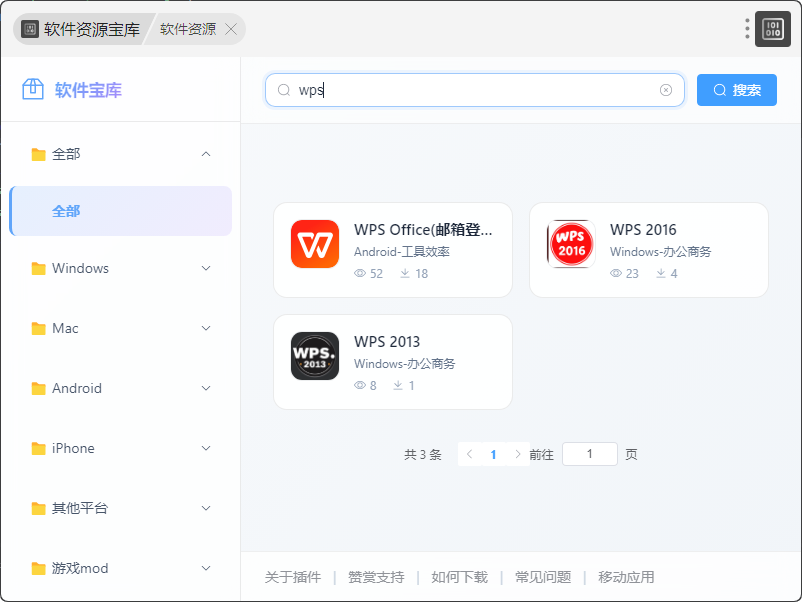
Task: Click the 共 3 条 total count text
Action: (x=422, y=455)
